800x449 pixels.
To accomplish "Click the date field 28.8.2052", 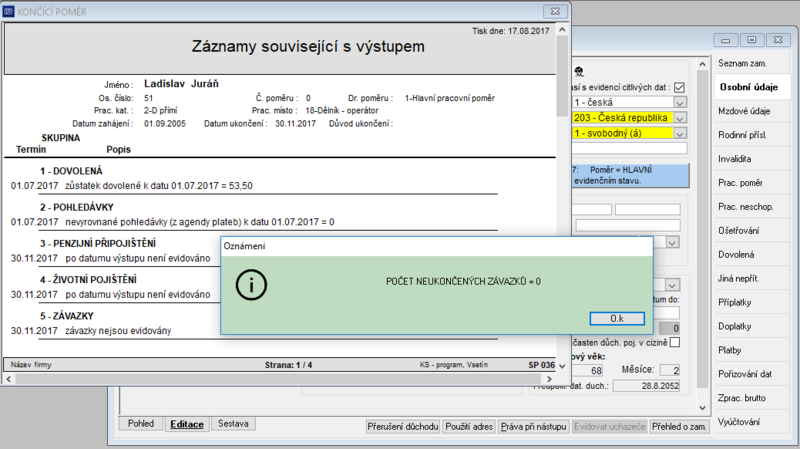I will coord(646,386).
